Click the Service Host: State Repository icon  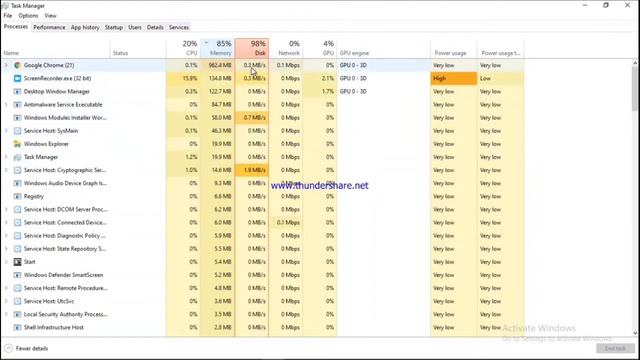(17, 249)
